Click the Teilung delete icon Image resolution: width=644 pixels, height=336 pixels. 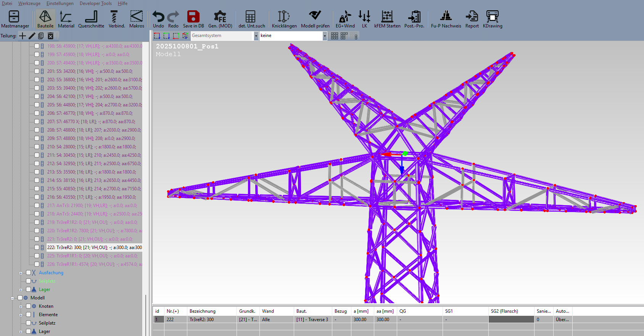[x=50, y=36]
